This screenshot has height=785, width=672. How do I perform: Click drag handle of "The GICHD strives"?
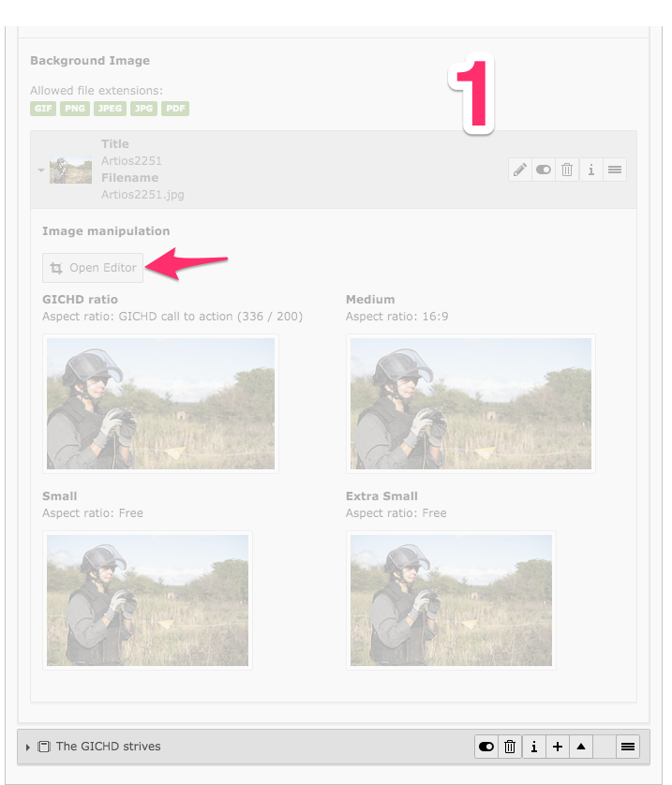click(x=628, y=747)
